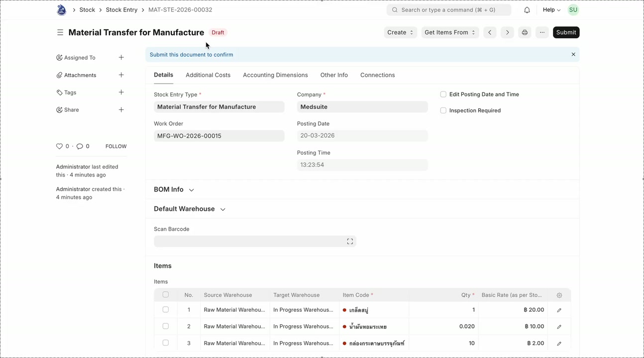Edit row 3 with pencil icon
This screenshot has width=644, height=358.
[x=559, y=343]
